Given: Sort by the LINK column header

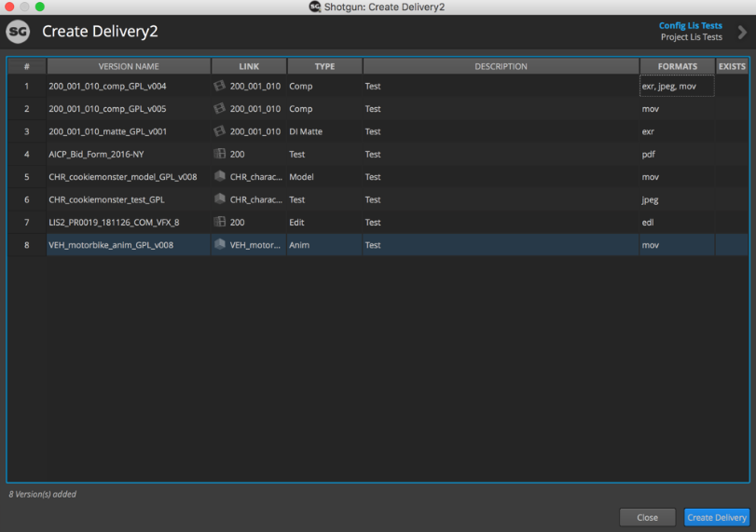Looking at the screenshot, I should 249,66.
